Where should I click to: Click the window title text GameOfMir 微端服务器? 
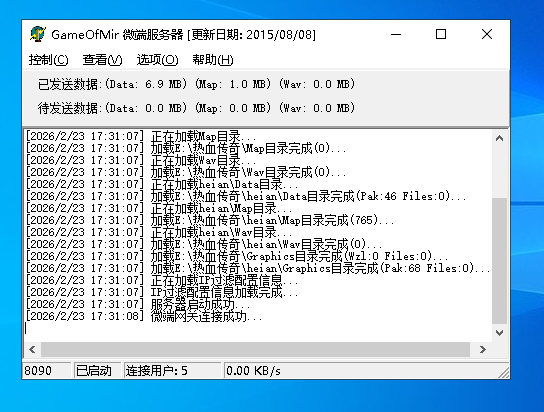[117, 35]
